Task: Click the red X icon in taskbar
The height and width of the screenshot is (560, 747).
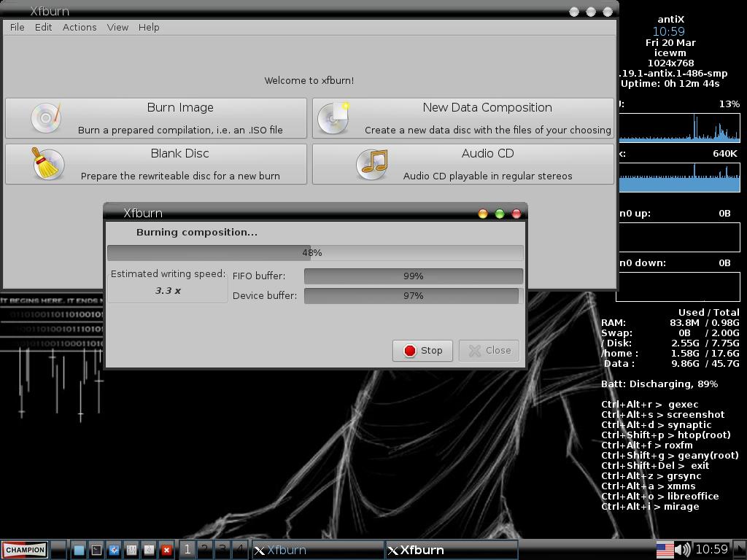Action: click(x=166, y=550)
